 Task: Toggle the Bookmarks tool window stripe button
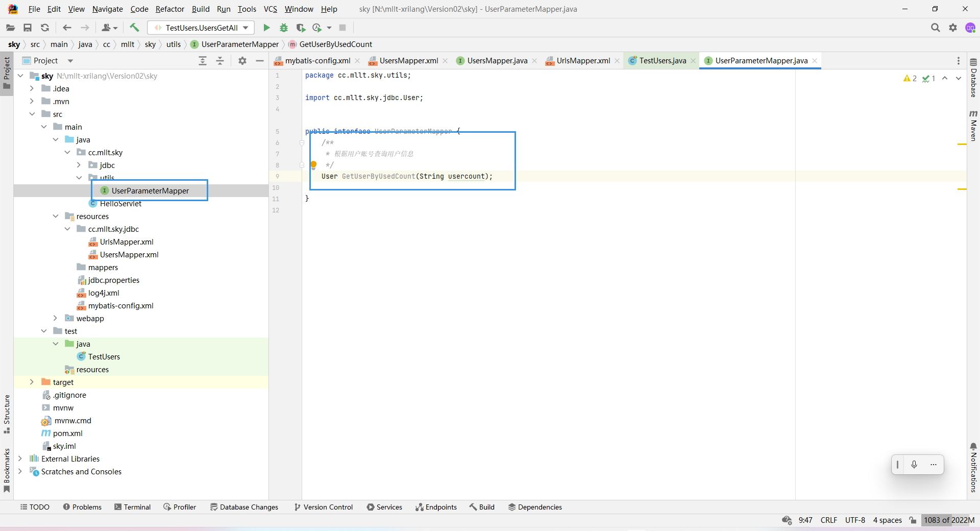(x=7, y=470)
